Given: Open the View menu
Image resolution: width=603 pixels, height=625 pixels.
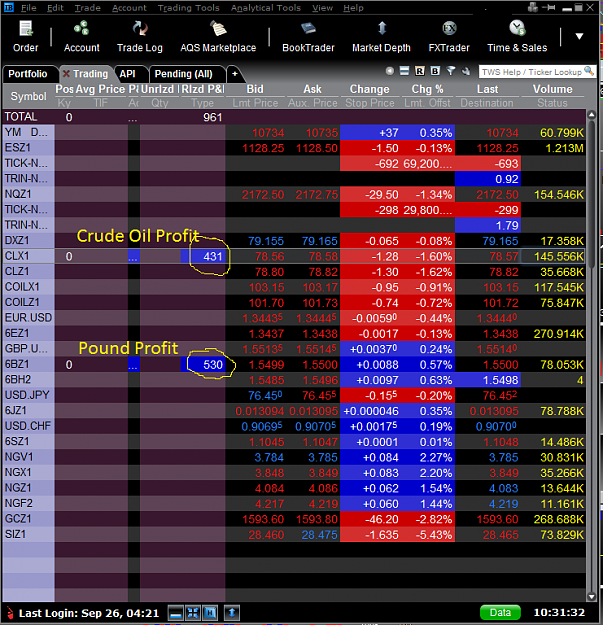Looking at the screenshot, I should coord(322,8).
